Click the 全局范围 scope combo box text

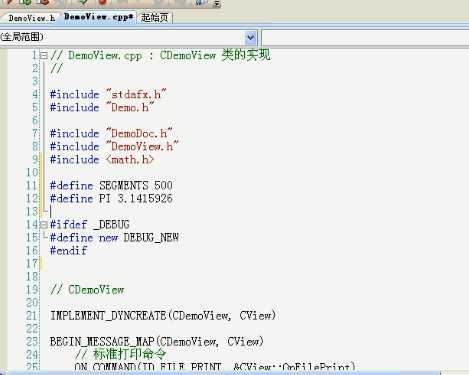pos(22,37)
